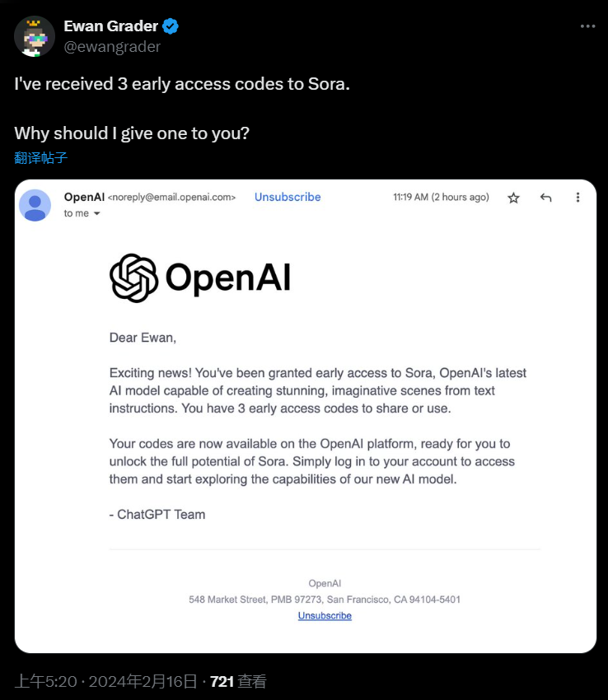The width and height of the screenshot is (608, 700).
Task: Click the Unsubscribe link in email header
Action: 288,197
